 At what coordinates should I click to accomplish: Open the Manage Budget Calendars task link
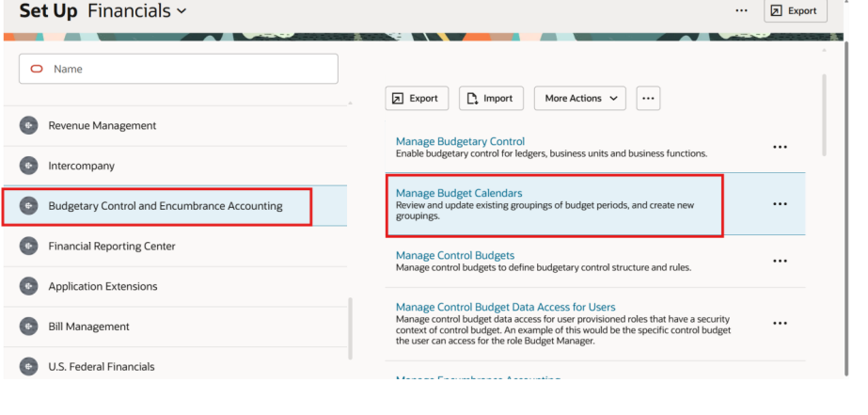point(459,193)
